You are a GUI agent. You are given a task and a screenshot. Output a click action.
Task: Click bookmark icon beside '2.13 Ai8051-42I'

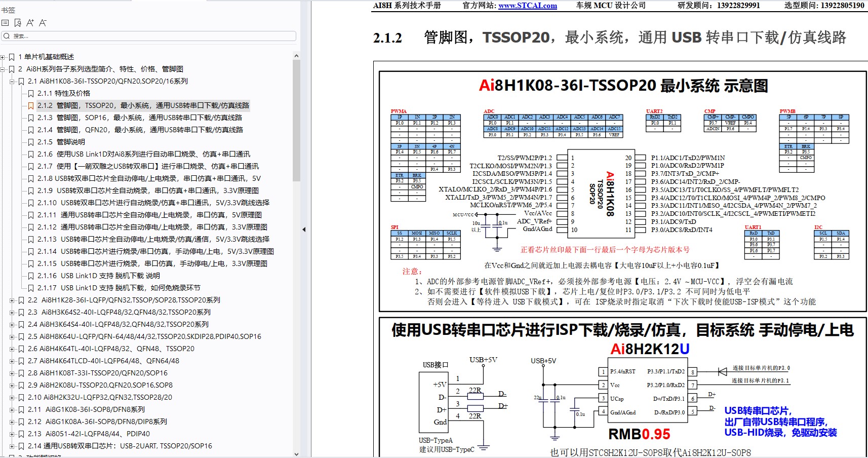[21, 434]
